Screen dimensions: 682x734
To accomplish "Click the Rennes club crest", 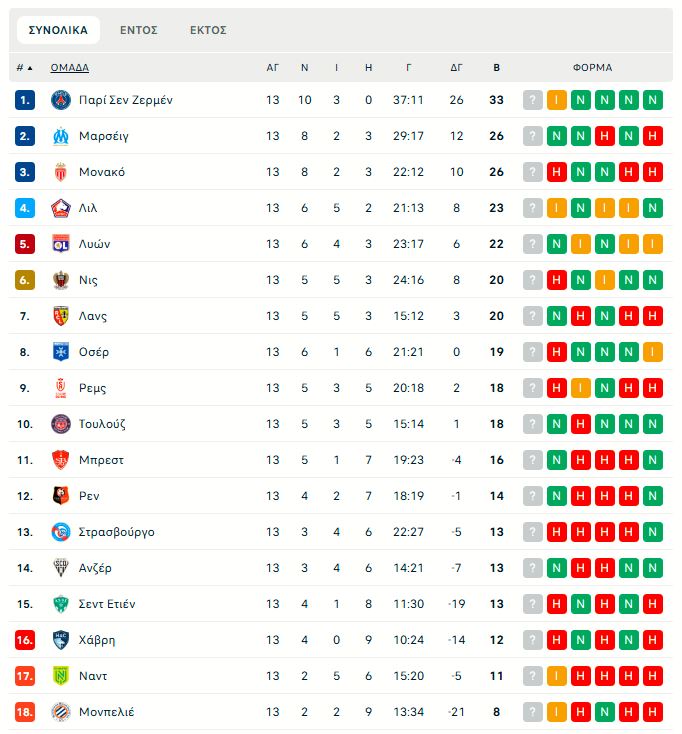I will [x=61, y=496].
